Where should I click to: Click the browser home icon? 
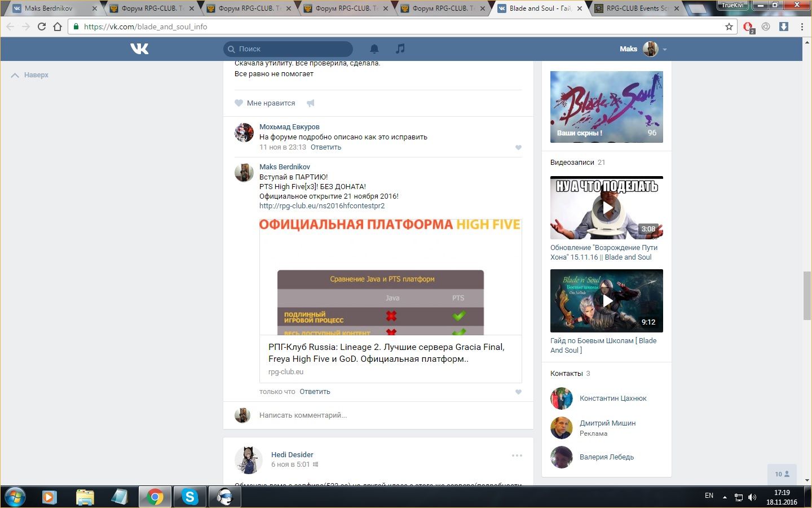click(58, 27)
